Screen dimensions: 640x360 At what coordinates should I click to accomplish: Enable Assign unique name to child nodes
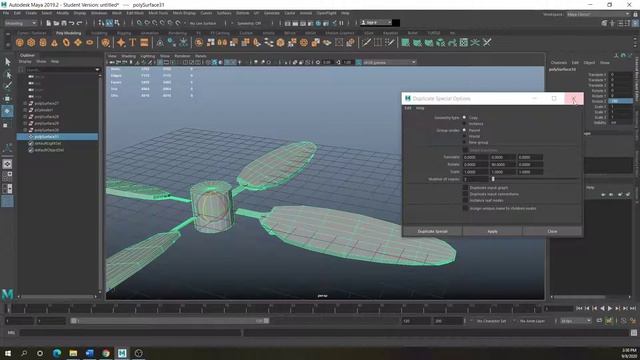tap(465, 208)
